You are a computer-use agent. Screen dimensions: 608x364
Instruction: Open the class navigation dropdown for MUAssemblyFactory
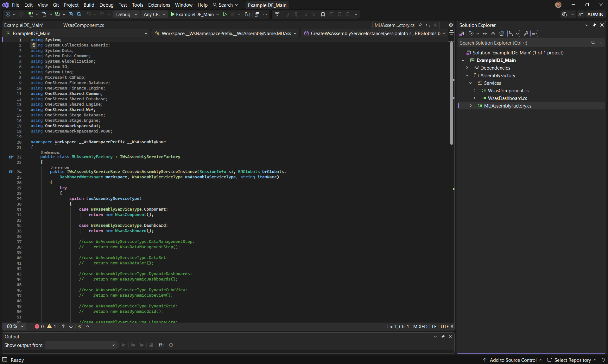tap(226, 33)
